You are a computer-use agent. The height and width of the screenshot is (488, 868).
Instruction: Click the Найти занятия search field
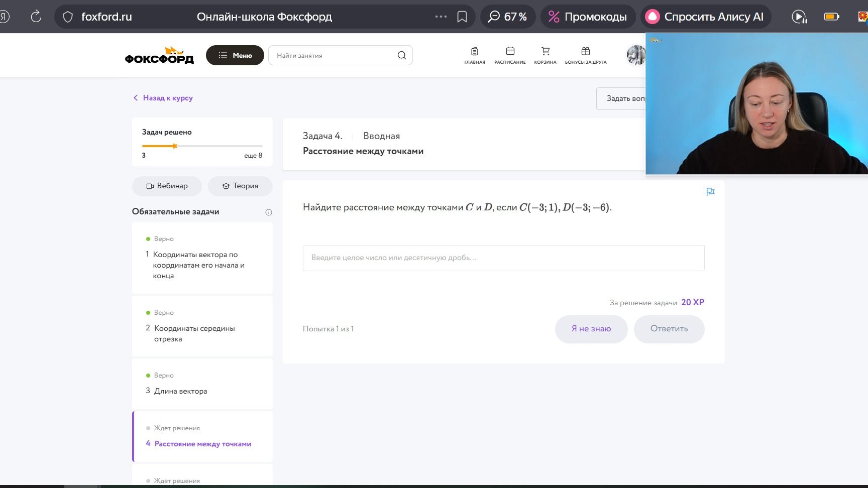pyautogui.click(x=341, y=55)
